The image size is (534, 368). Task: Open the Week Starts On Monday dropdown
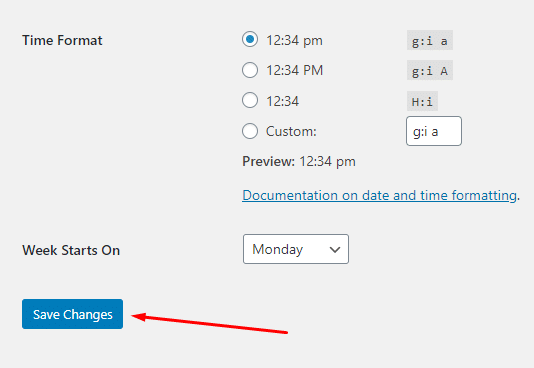[x=296, y=249]
